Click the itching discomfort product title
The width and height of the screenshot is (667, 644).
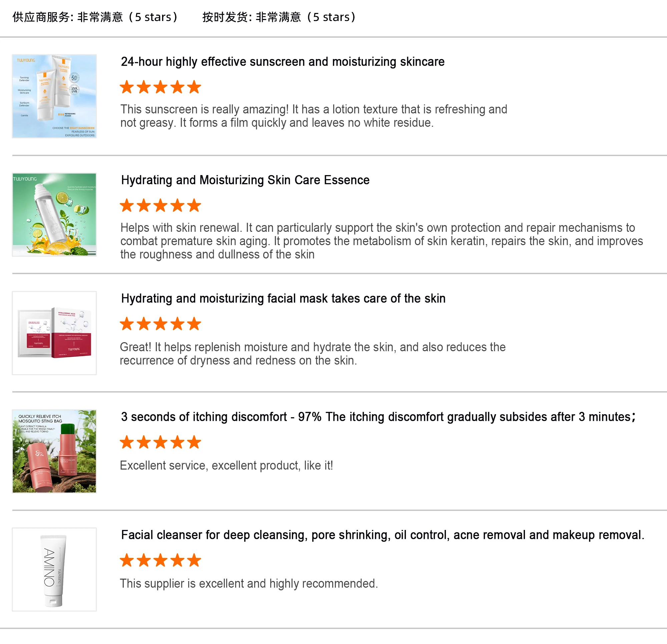[379, 417]
